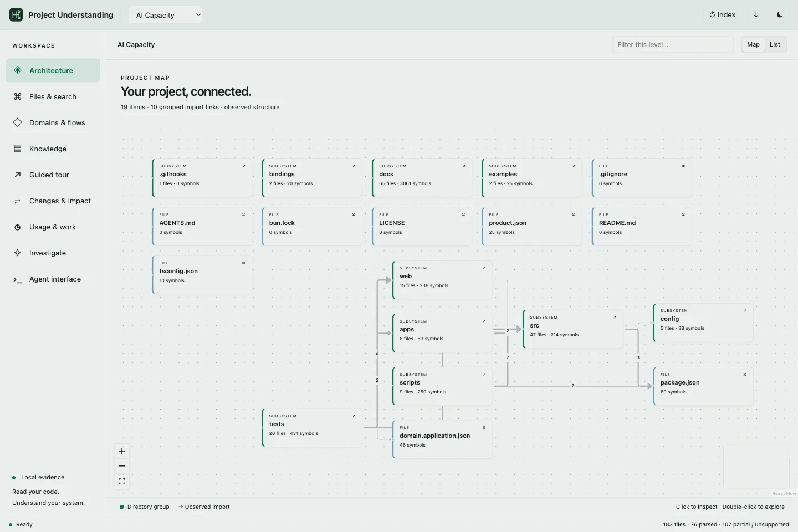Click the Index refresh button
Screen dimensions: 798x532
(x=723, y=15)
